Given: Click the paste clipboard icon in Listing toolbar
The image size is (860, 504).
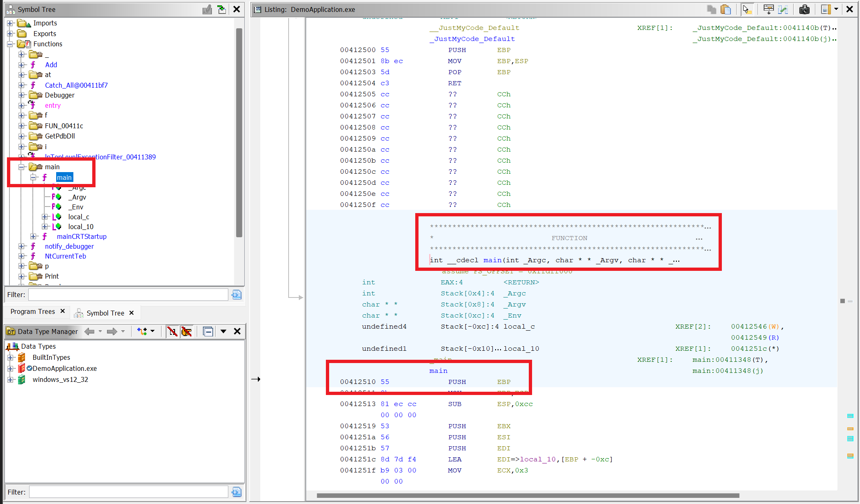Looking at the screenshot, I should [726, 9].
